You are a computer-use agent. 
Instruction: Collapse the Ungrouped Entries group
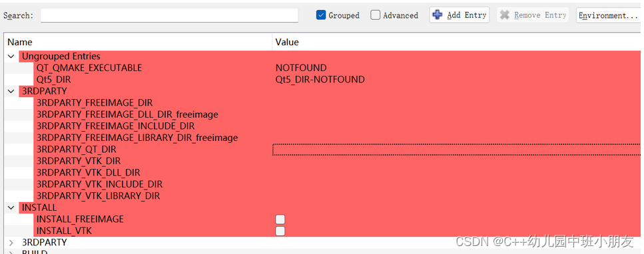click(x=11, y=57)
